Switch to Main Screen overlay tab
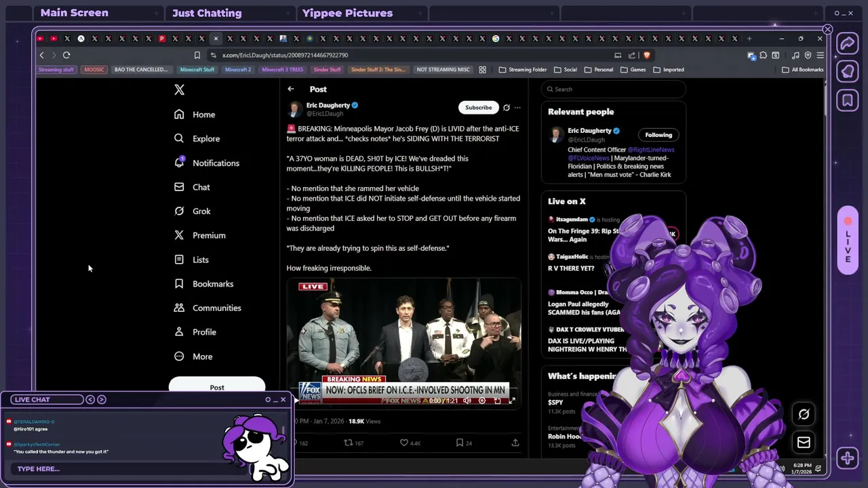The width and height of the screenshot is (868, 488). [75, 13]
